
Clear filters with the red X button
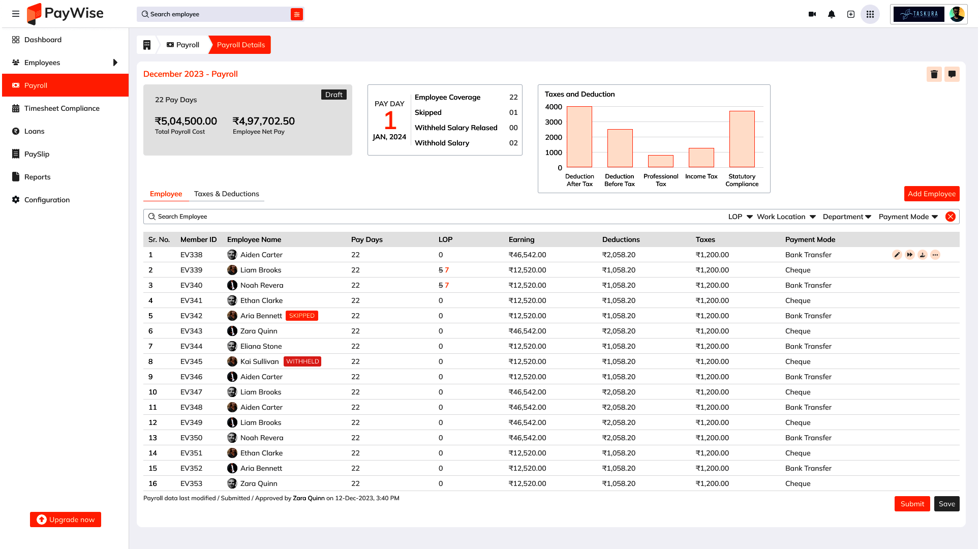[950, 217]
